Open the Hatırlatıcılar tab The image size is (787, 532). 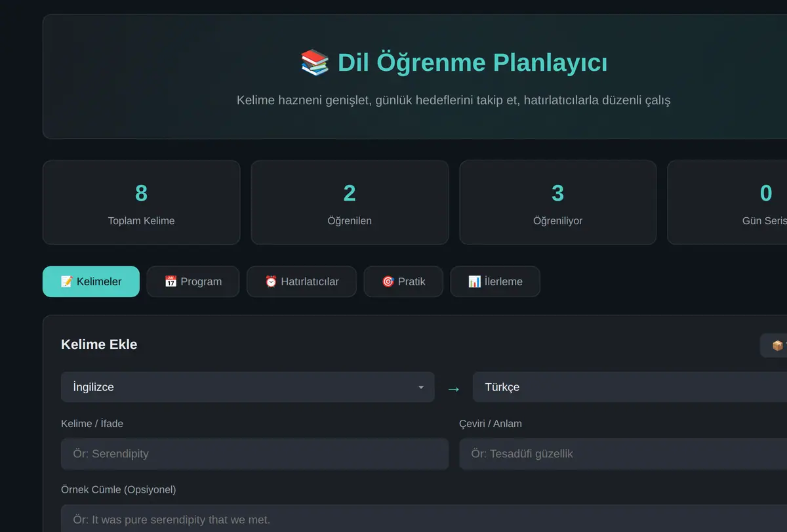[302, 281]
